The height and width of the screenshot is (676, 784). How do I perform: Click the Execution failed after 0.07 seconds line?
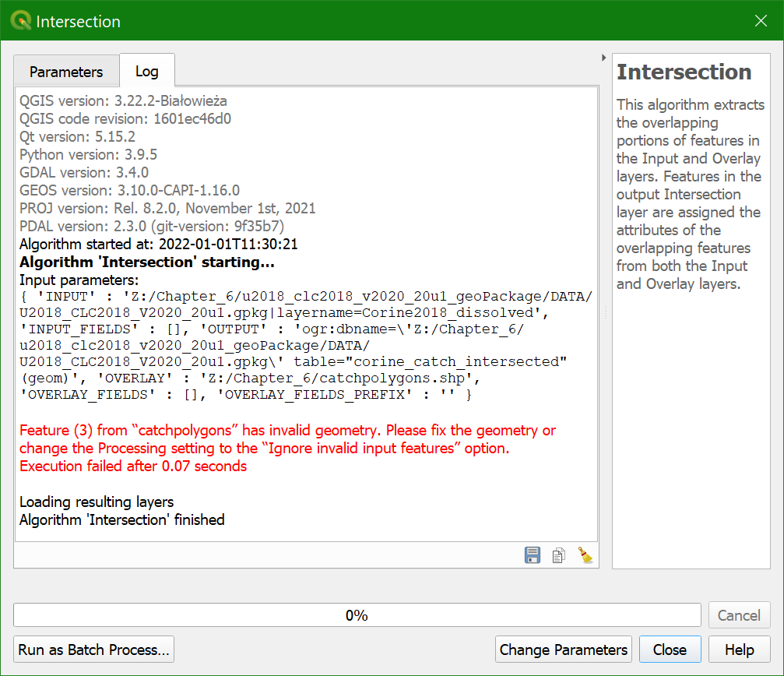point(133,466)
